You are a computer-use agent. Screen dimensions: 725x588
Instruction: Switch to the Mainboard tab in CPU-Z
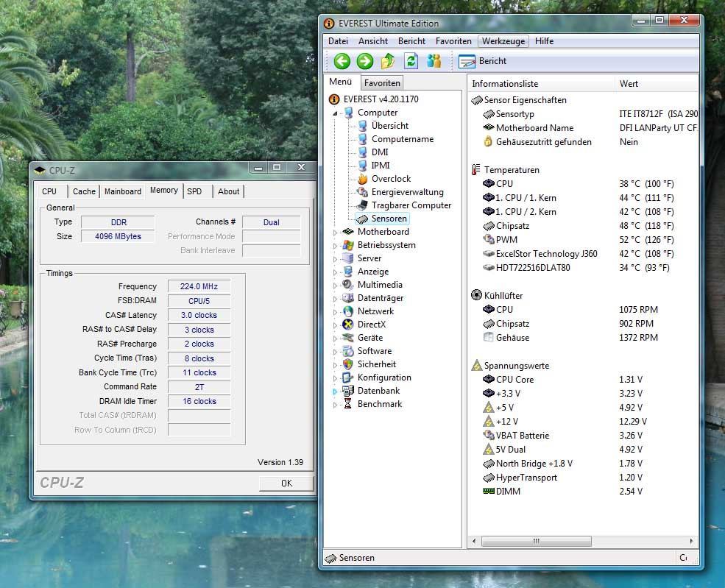pos(122,191)
